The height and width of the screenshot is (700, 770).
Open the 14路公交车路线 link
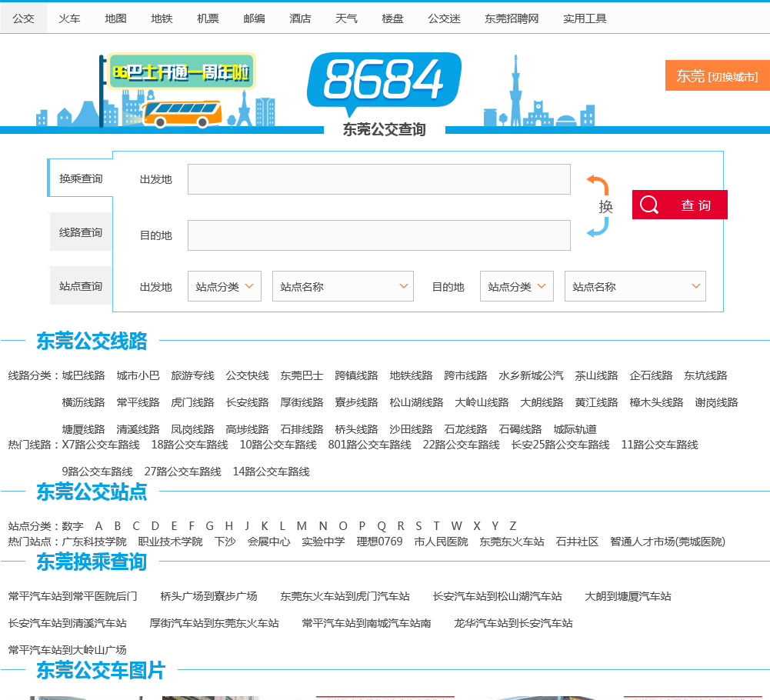(x=271, y=472)
